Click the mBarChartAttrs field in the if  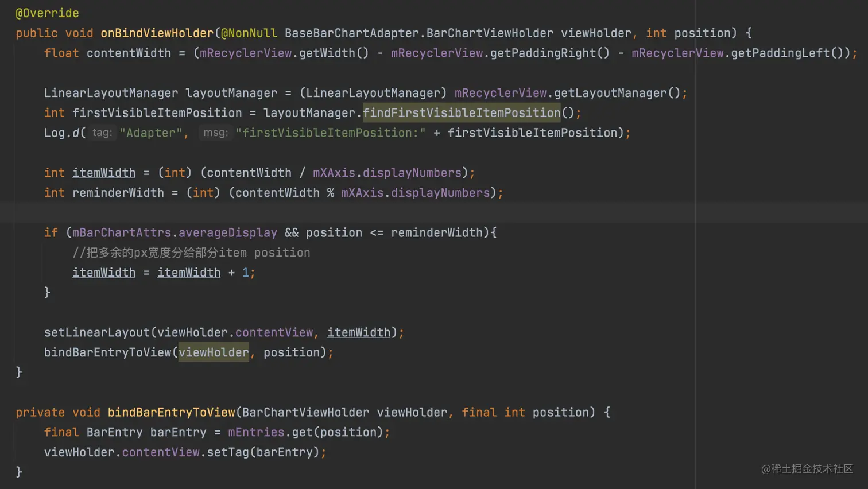[x=122, y=232]
